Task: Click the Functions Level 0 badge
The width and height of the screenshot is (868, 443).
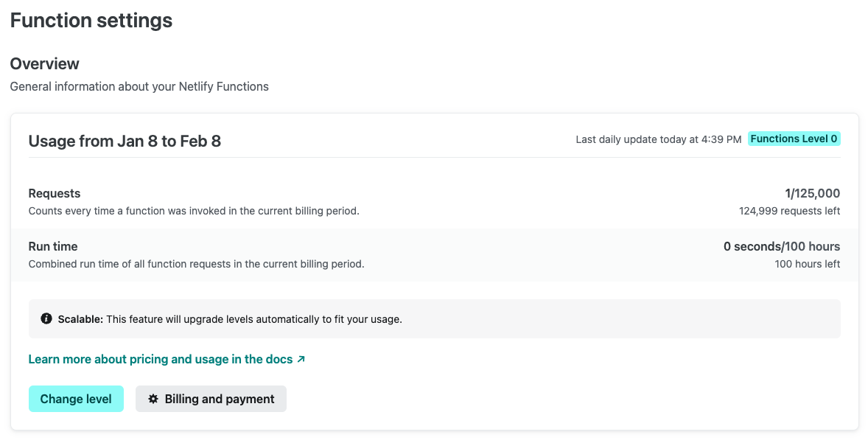Action: coord(794,139)
